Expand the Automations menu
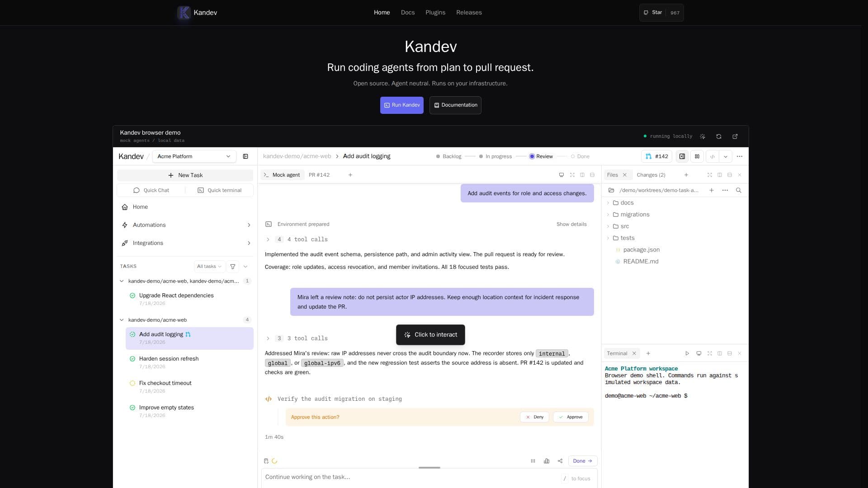 [x=185, y=225]
